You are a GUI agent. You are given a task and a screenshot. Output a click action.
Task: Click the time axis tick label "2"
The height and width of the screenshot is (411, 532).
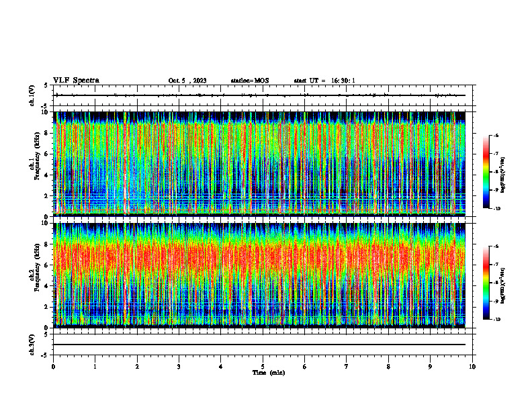(x=137, y=367)
